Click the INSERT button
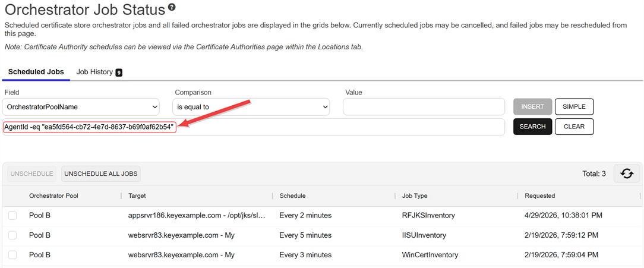Image resolution: width=644 pixels, height=268 pixels. pos(532,106)
